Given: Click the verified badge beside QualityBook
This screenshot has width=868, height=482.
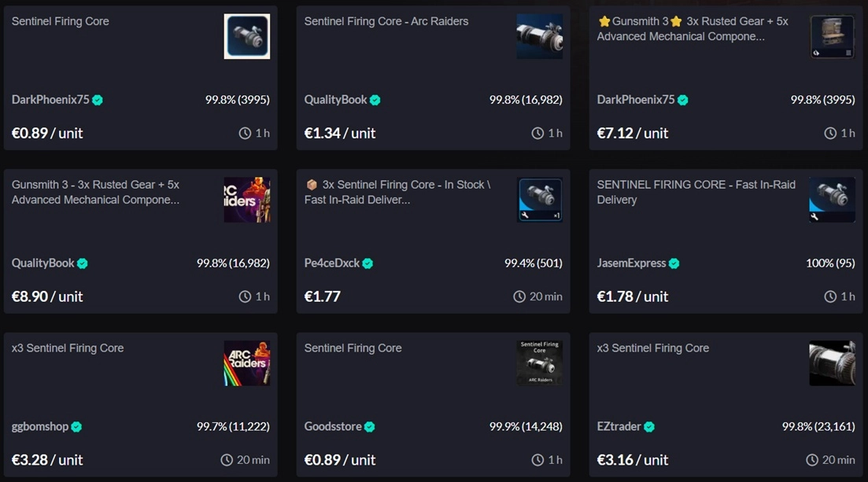Looking at the screenshot, I should click(375, 100).
